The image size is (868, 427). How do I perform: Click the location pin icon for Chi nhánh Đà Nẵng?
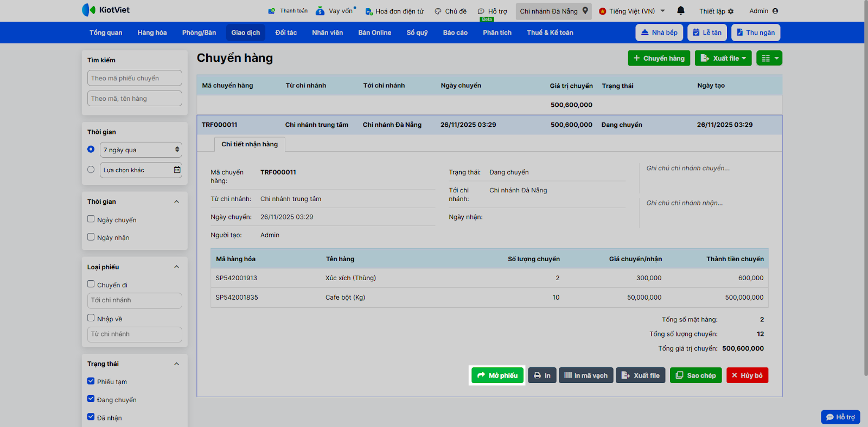585,10
